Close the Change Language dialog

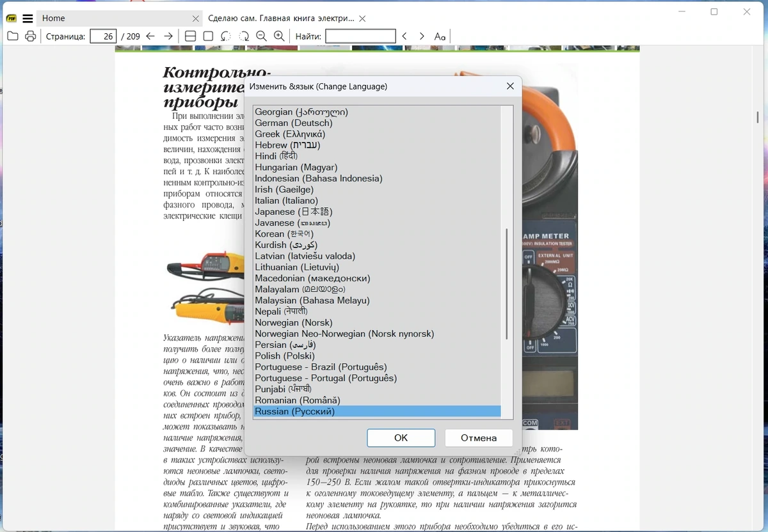[x=510, y=86]
